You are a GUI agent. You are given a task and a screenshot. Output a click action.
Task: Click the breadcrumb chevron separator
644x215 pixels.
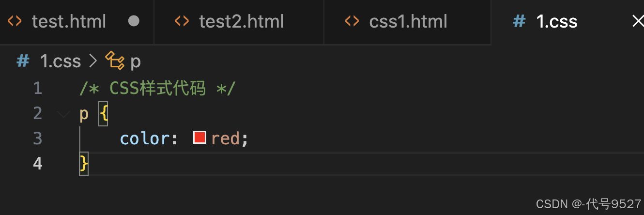[x=93, y=61]
